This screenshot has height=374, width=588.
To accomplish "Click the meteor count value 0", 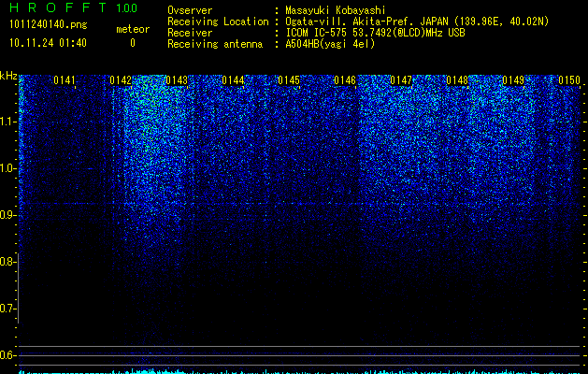I will (133, 43).
